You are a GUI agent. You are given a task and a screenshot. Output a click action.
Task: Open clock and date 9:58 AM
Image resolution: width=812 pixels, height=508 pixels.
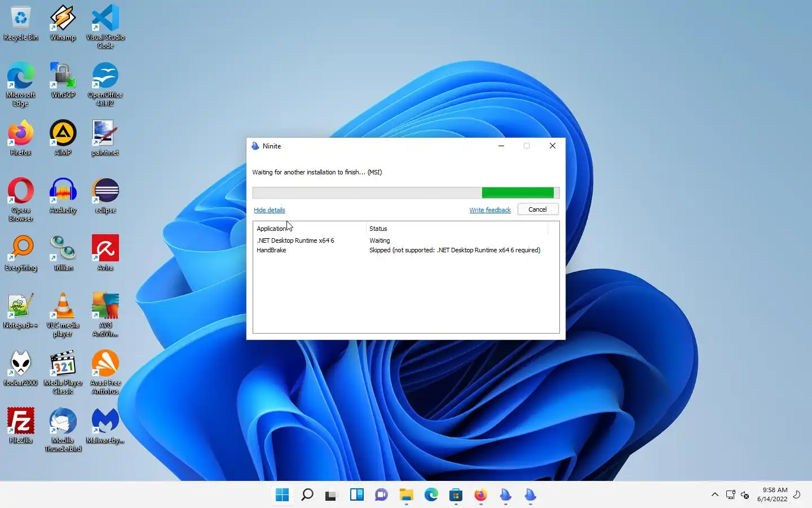click(772, 494)
